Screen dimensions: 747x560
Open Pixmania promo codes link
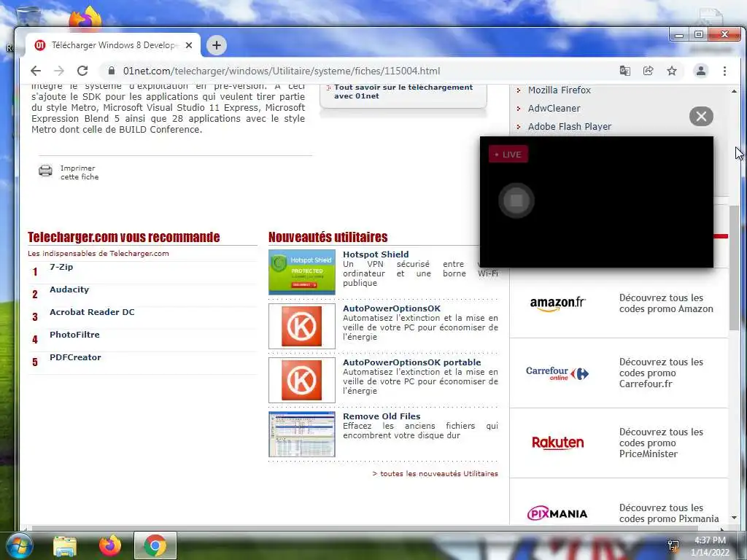668,513
